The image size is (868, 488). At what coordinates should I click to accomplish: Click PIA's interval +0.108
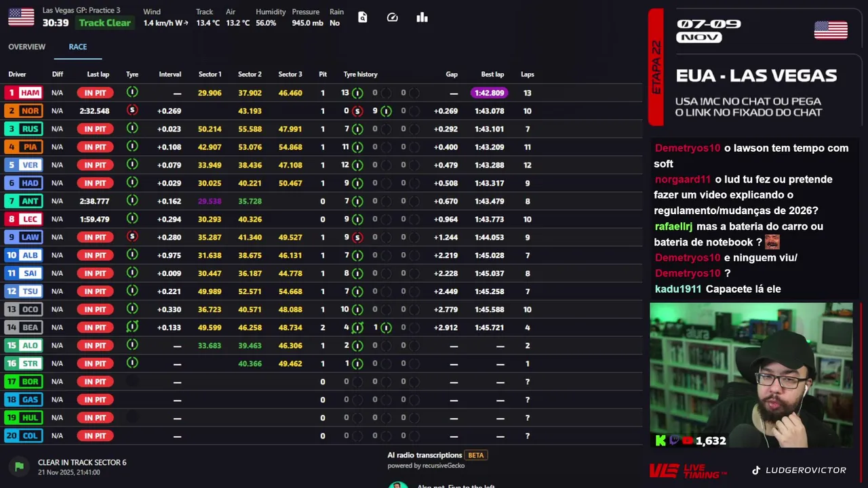[169, 147]
